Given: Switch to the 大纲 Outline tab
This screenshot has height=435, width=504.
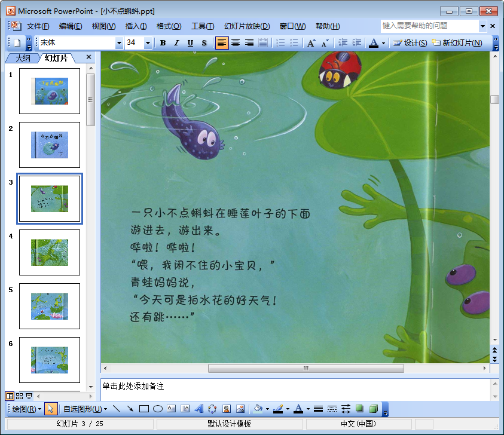Looking at the screenshot, I should [x=23, y=58].
